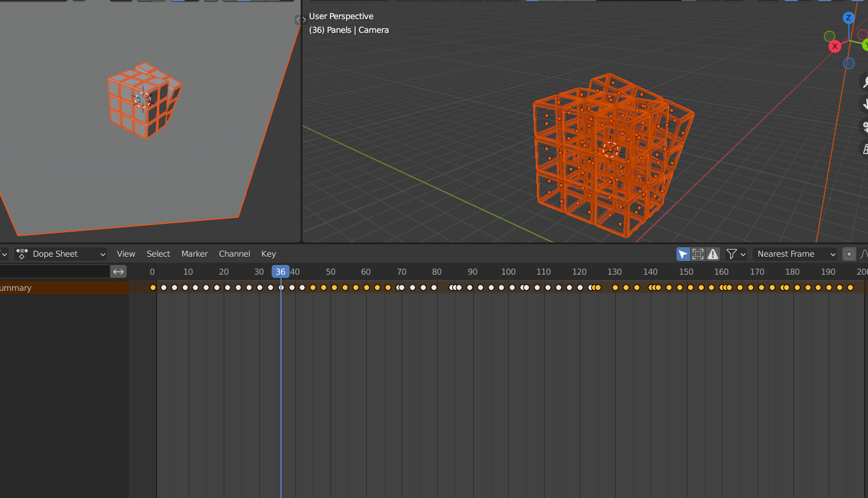Click the dashed-box Show Hidden filter icon
The height and width of the screenshot is (498, 868).
coord(698,254)
